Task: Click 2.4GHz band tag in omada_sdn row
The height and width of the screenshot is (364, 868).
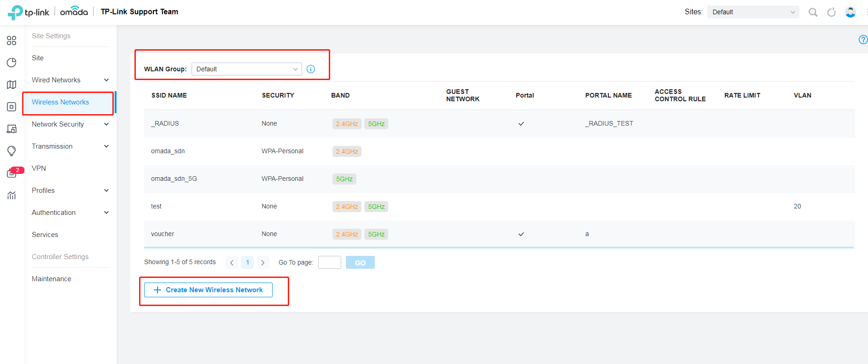Action: pyautogui.click(x=347, y=151)
